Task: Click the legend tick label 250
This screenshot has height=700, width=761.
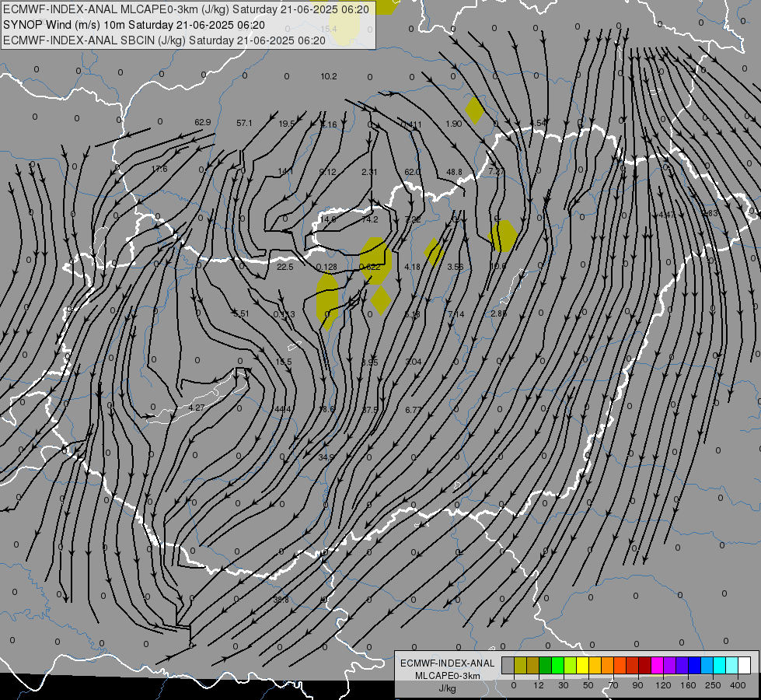Action: tap(713, 685)
